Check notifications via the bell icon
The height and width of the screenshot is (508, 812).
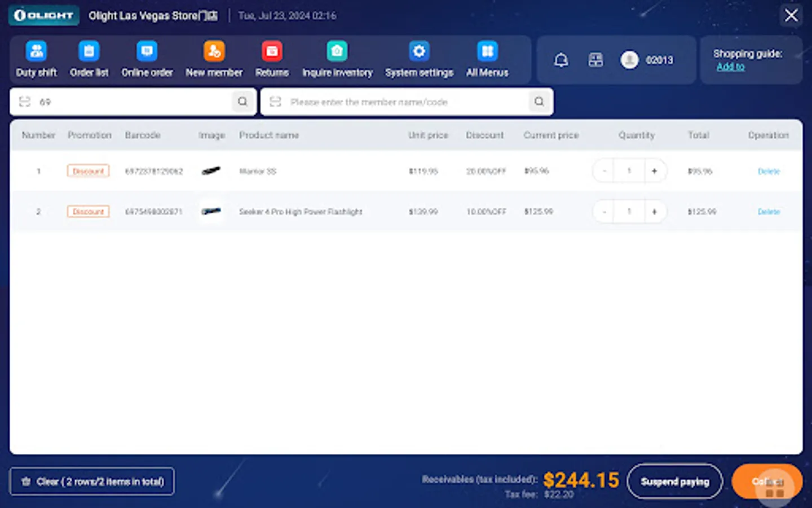561,60
